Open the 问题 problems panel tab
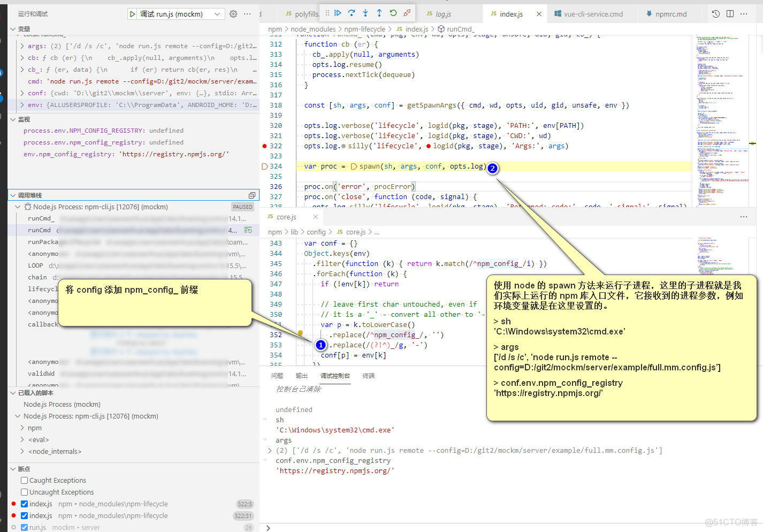 [x=277, y=376]
